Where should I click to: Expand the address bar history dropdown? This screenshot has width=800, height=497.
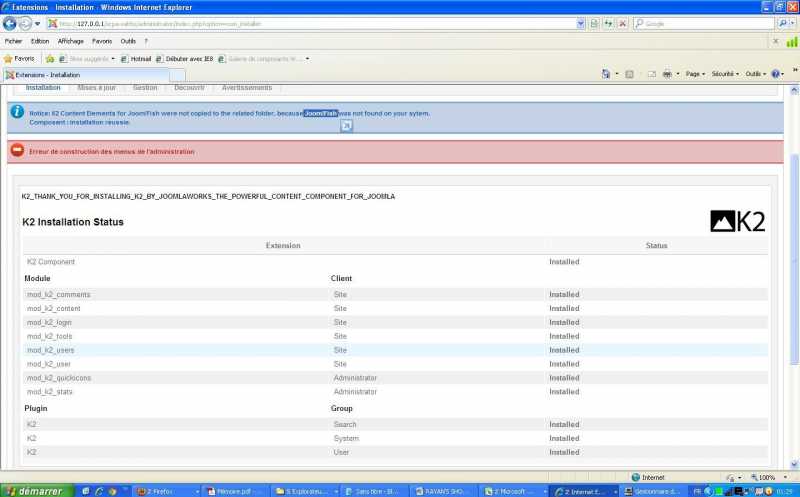pos(581,23)
